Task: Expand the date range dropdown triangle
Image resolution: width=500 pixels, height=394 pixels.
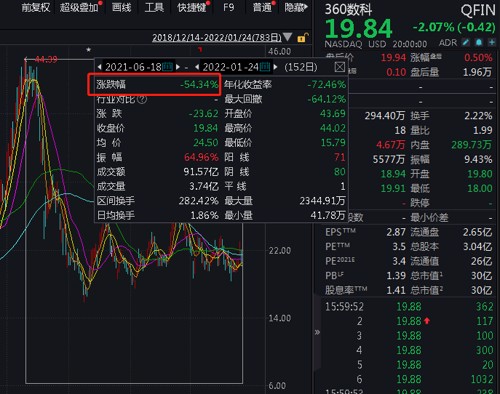Action: [288, 37]
